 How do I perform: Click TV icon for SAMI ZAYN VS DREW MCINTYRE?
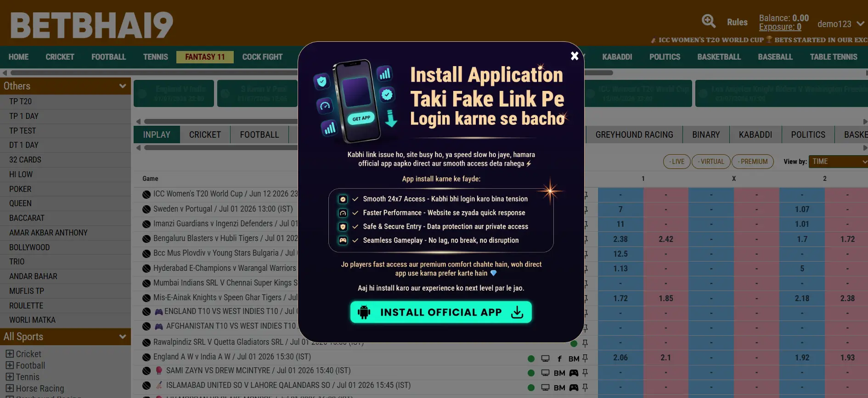[545, 373]
